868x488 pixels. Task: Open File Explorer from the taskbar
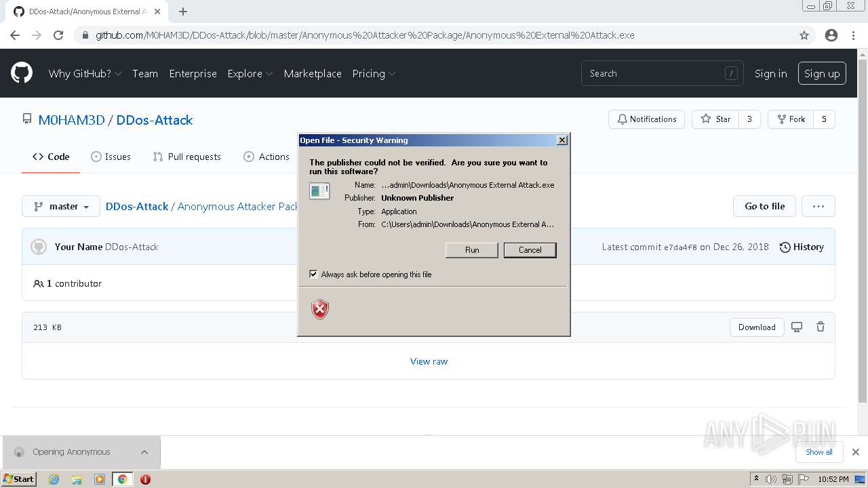(77, 479)
